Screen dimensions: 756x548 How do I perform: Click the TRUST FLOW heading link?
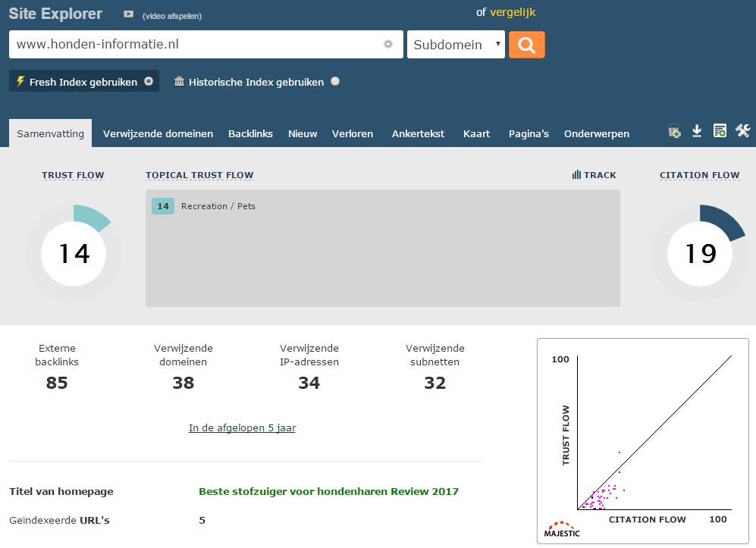73,175
